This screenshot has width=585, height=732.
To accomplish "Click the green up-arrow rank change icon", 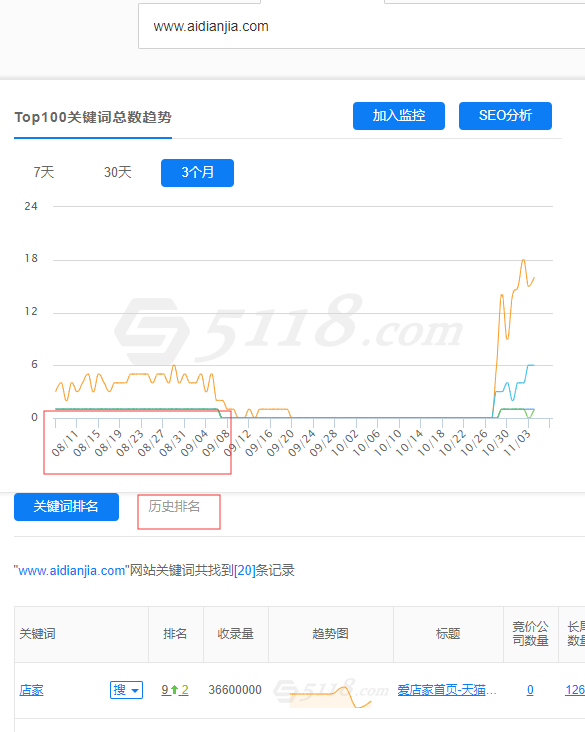I will [175, 690].
